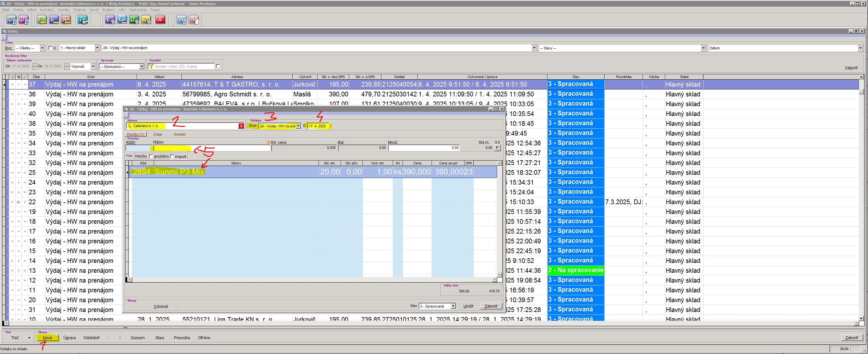Open the Sklad menu
This screenshot has width=868, height=354.
point(6,10)
